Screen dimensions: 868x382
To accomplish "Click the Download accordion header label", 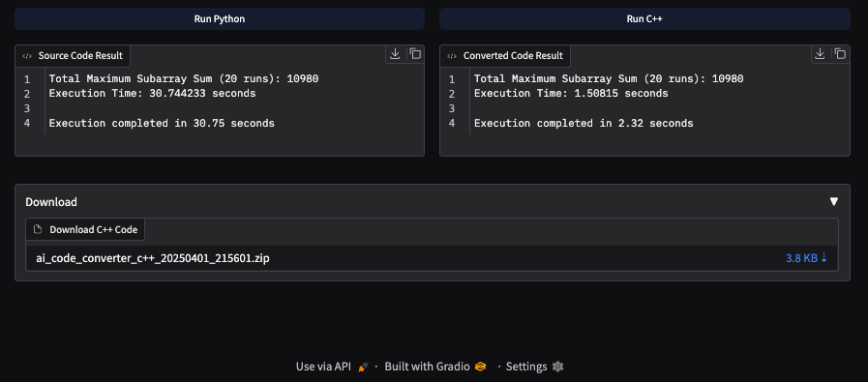I will (51, 202).
